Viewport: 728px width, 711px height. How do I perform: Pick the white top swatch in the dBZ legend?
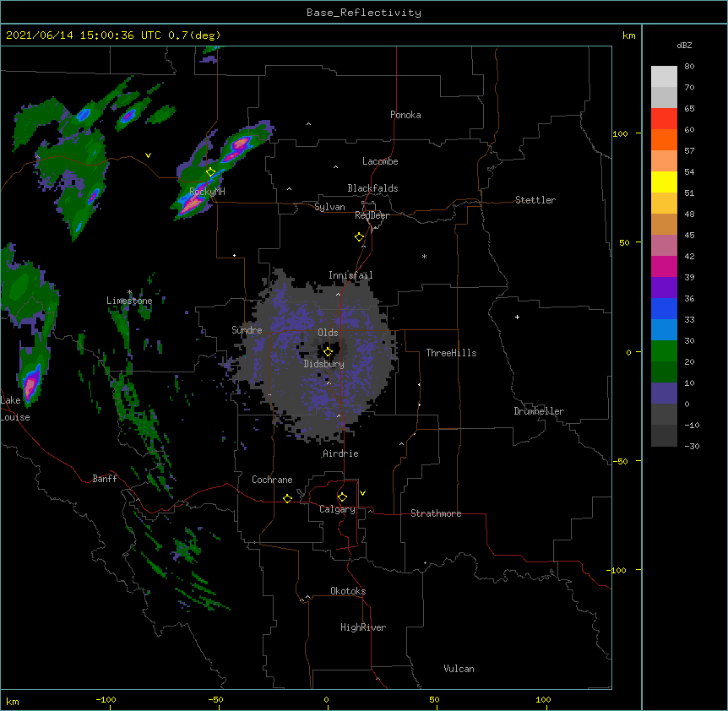tap(664, 77)
